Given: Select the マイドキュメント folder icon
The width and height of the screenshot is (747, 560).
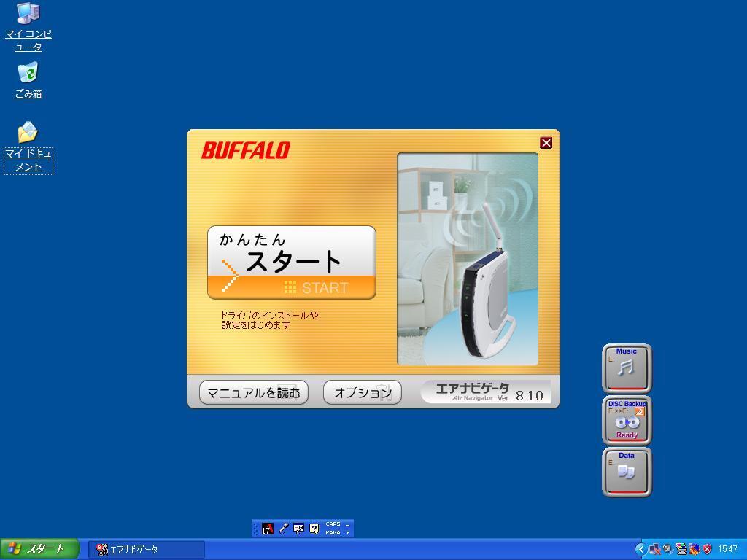Looking at the screenshot, I should pyautogui.click(x=28, y=133).
